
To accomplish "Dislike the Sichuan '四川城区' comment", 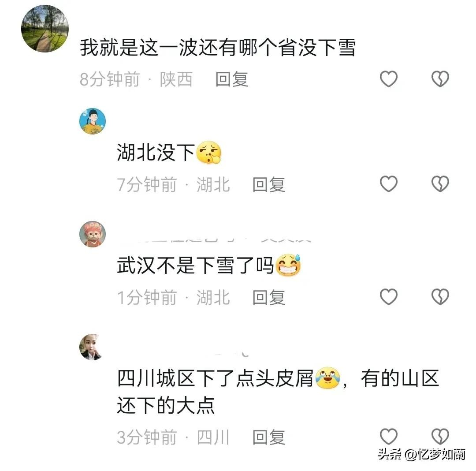I will [x=440, y=437].
